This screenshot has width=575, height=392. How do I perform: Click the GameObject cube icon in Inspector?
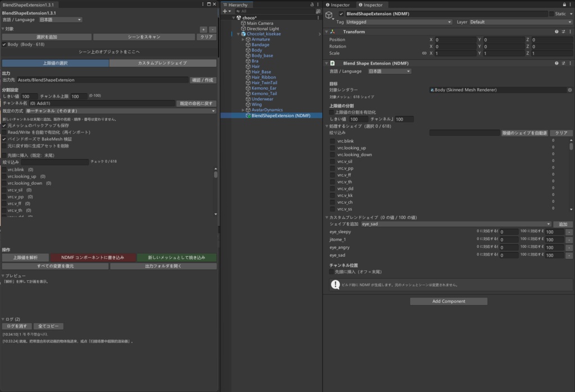click(329, 15)
